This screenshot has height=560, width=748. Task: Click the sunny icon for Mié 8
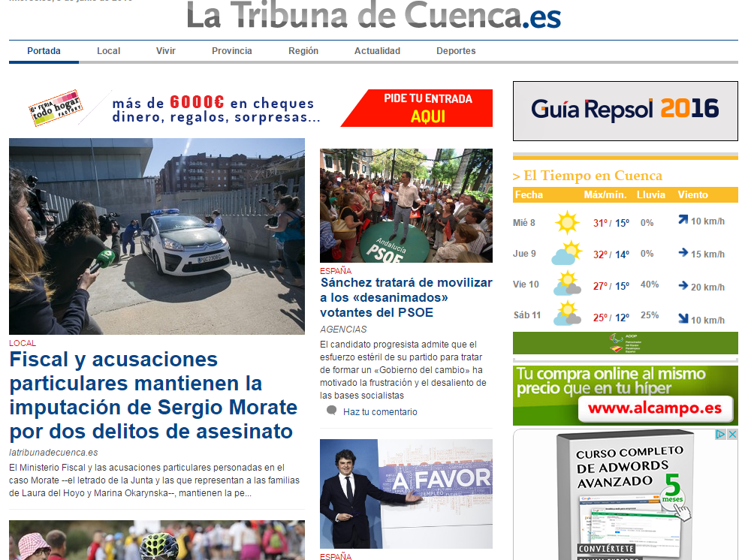click(567, 222)
